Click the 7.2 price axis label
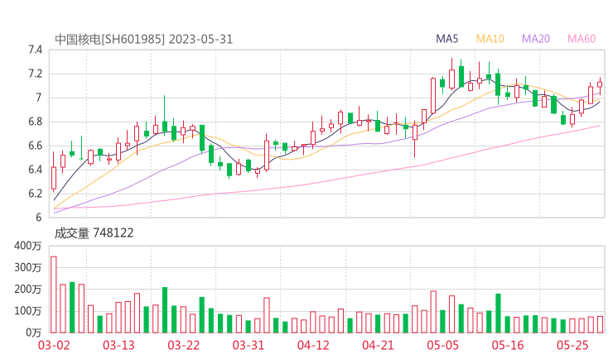The width and height of the screenshot is (613, 364). coord(35,74)
